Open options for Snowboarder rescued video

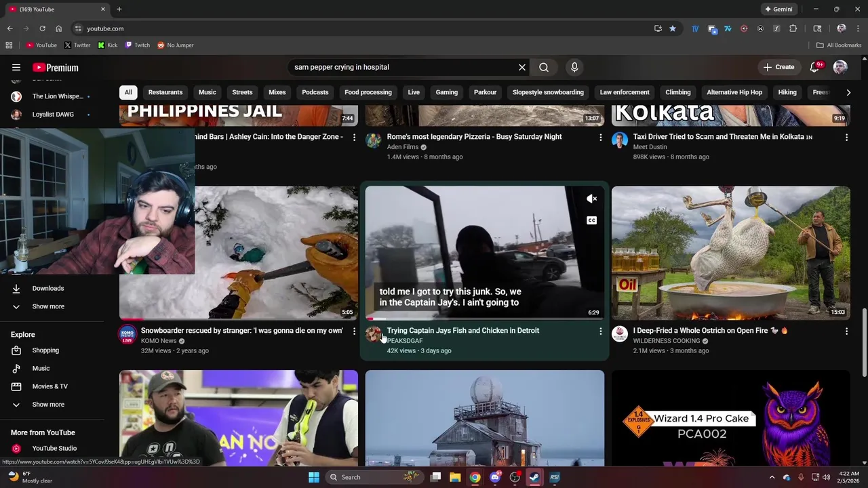tap(354, 331)
